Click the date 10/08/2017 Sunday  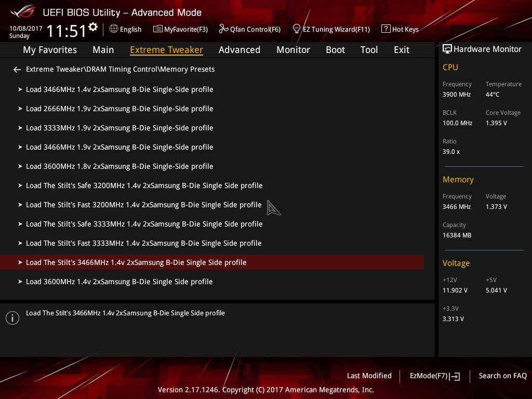(x=26, y=32)
